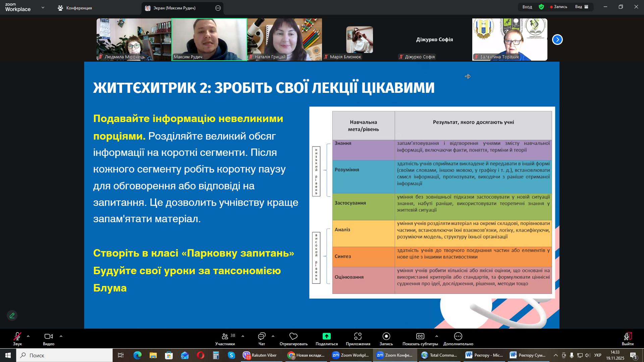The width and height of the screenshot is (644, 362).
Task: Open Rakuten Viber from the taskbar
Action: point(260,355)
